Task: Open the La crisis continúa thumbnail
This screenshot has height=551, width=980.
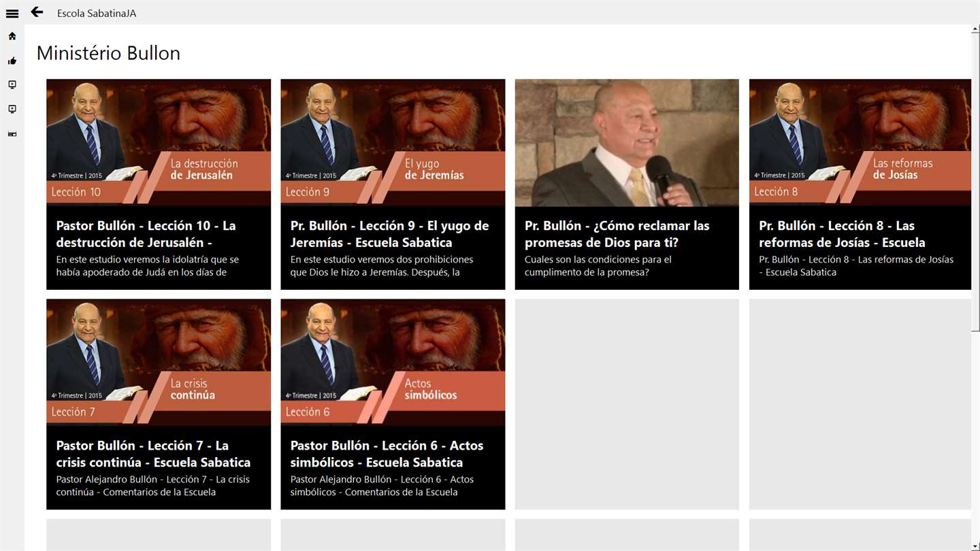Action: (x=159, y=363)
